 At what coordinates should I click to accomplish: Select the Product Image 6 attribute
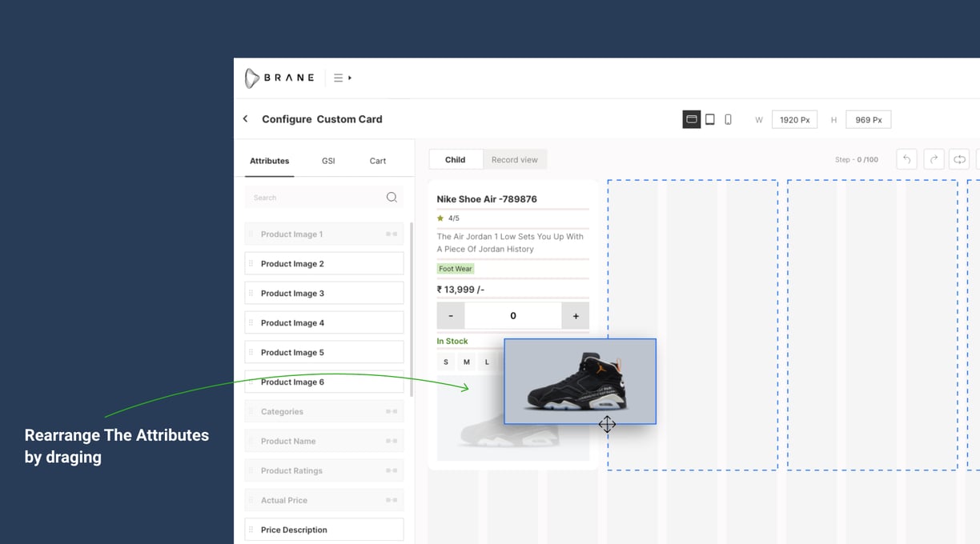tap(324, 382)
